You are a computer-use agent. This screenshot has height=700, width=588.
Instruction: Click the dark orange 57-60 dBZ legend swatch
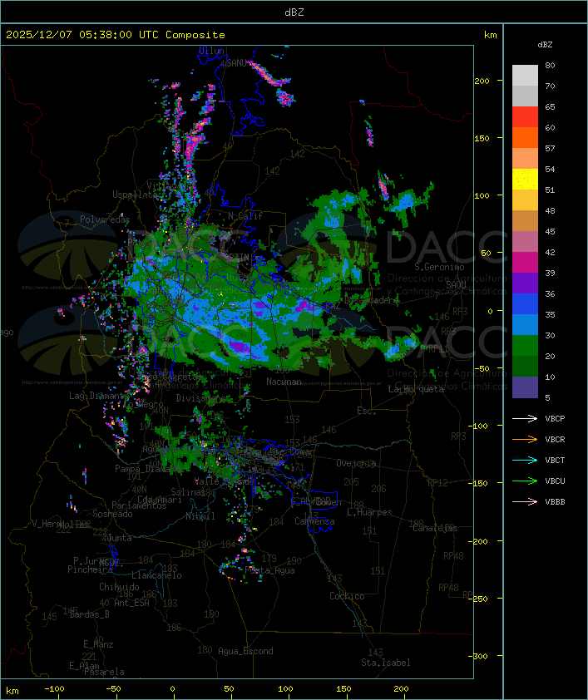click(x=525, y=137)
